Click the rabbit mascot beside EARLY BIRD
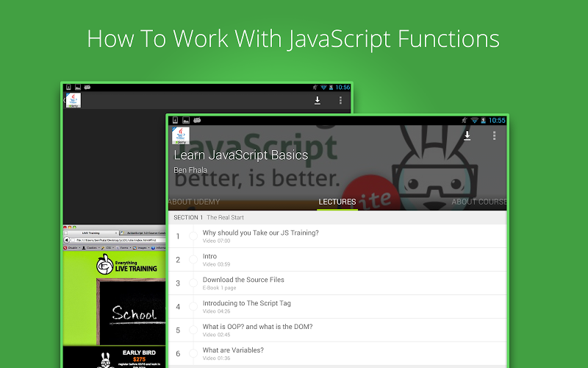The height and width of the screenshot is (368, 588). tap(106, 360)
